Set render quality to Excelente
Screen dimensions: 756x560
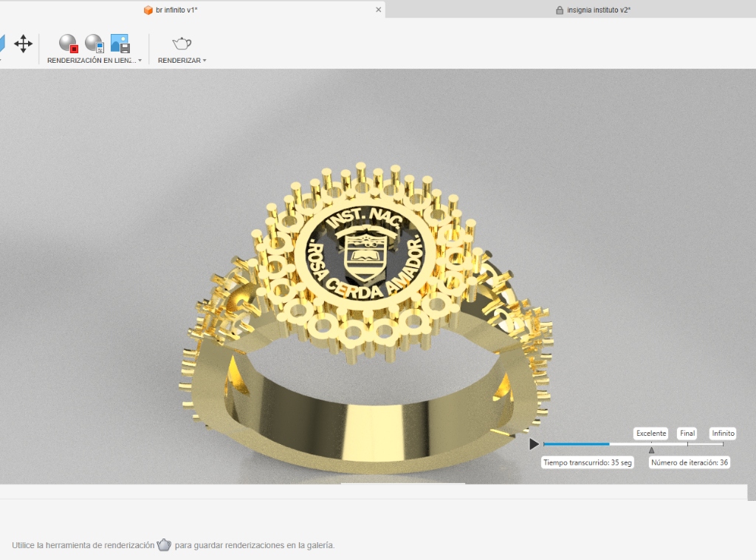651,433
